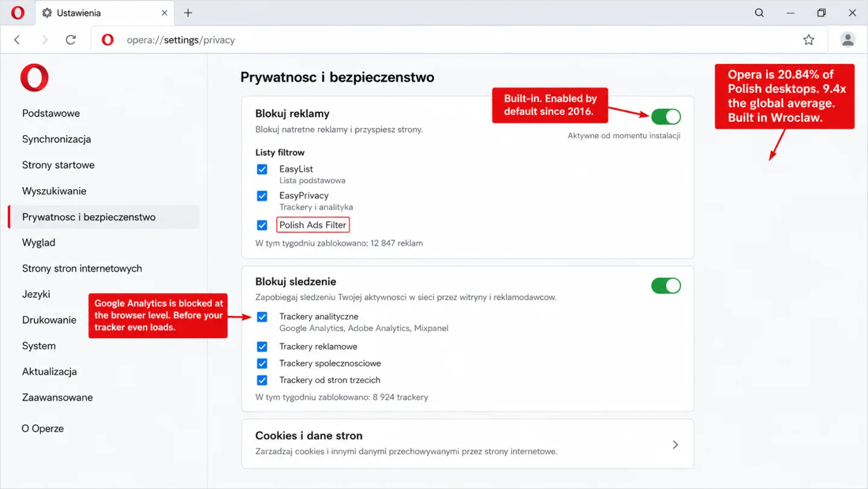Viewport: 868px width, 489px height.
Task: Open Drukowanie settings section
Action: [x=49, y=320]
